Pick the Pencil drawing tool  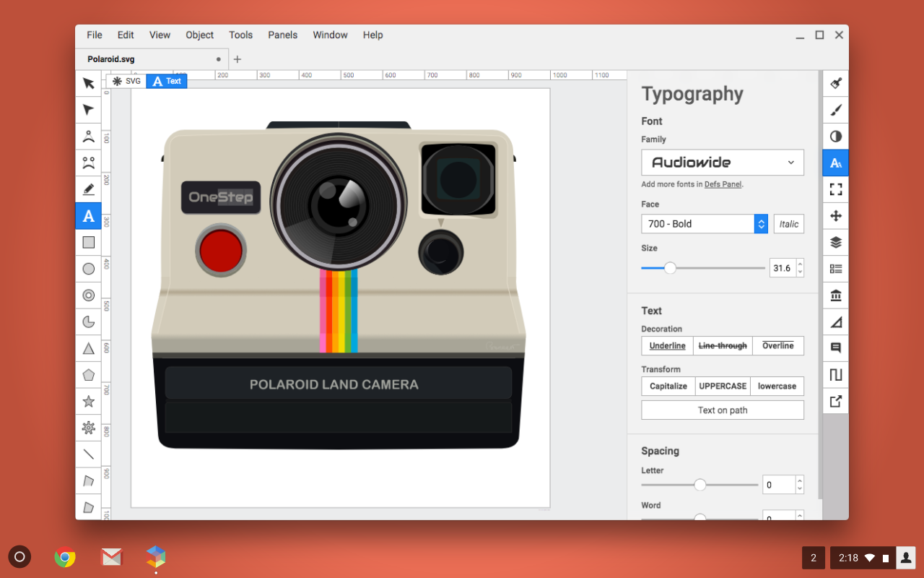pos(88,189)
